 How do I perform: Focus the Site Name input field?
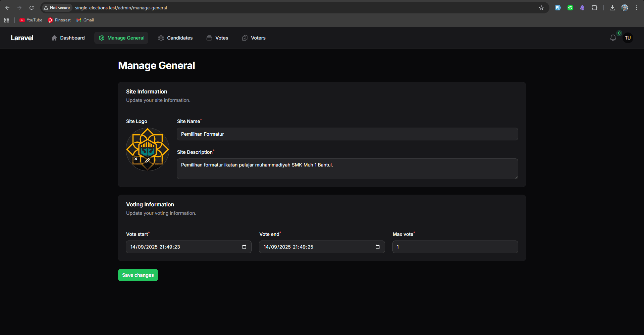point(347,134)
